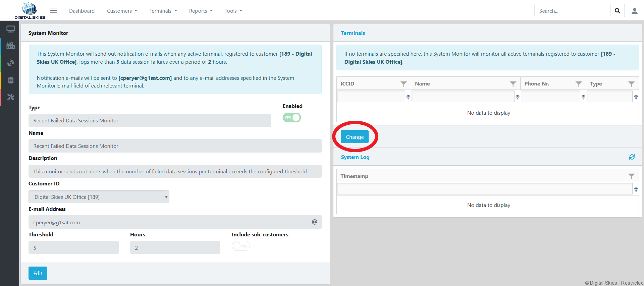Go to the Dashboard page
Screen dimensions: 644x286
pos(82,11)
